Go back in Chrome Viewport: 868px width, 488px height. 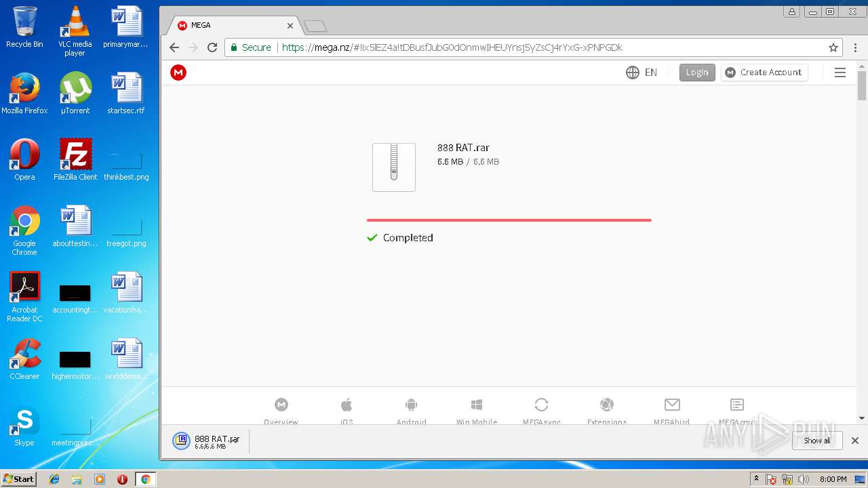pyautogui.click(x=174, y=47)
